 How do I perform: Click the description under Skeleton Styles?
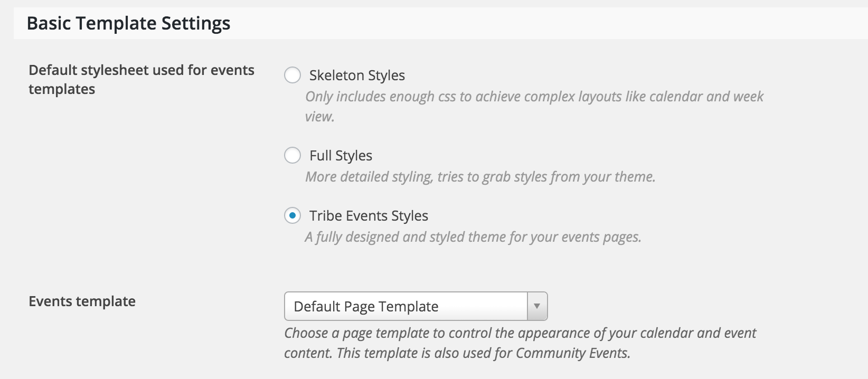point(534,97)
